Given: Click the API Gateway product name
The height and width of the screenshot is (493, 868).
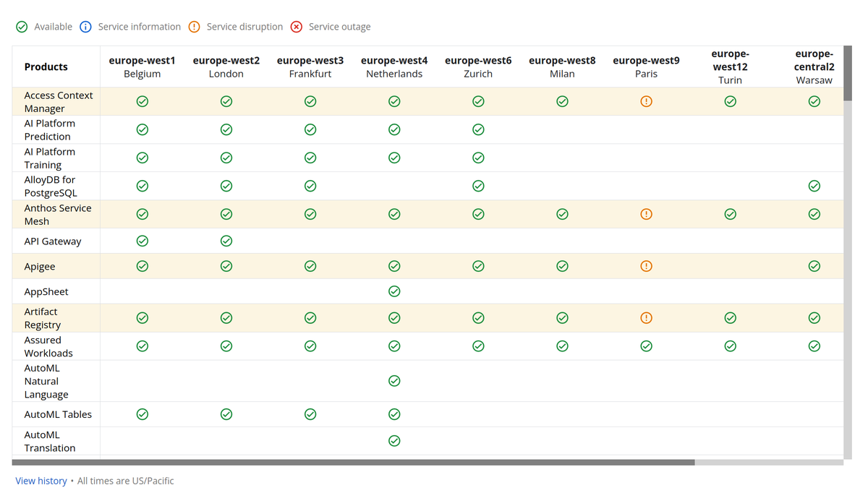Looking at the screenshot, I should (x=53, y=241).
